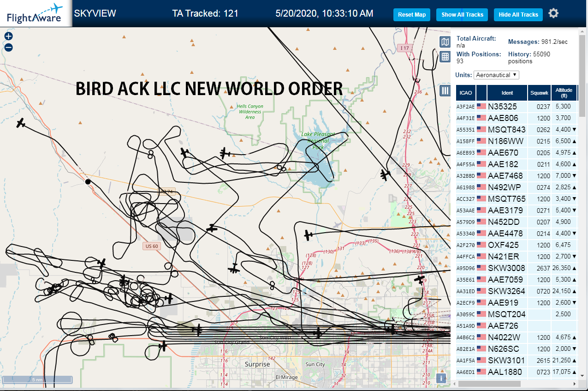Select aircraft row N492WP
The image size is (588, 391).
click(517, 187)
